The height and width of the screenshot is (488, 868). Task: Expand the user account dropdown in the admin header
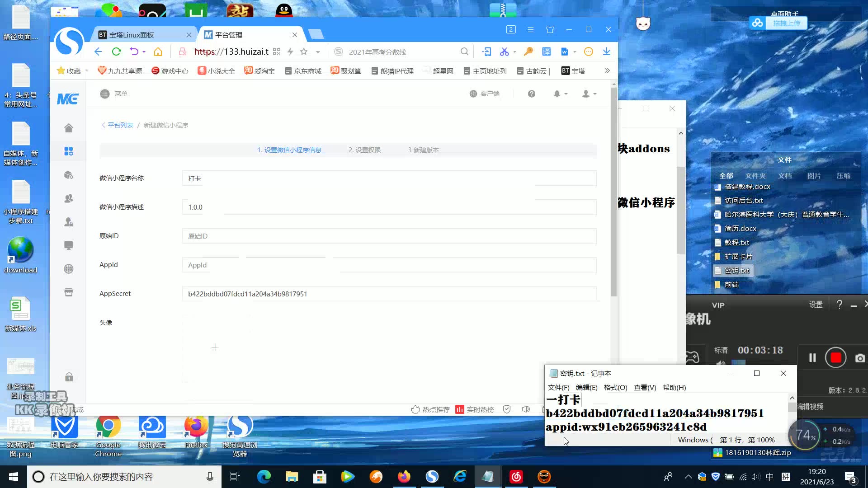pyautogui.click(x=588, y=94)
